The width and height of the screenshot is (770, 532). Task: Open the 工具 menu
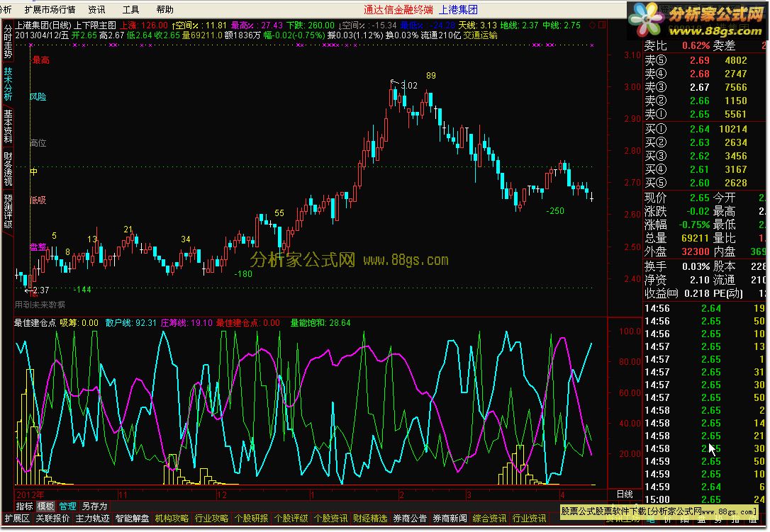(x=130, y=9)
